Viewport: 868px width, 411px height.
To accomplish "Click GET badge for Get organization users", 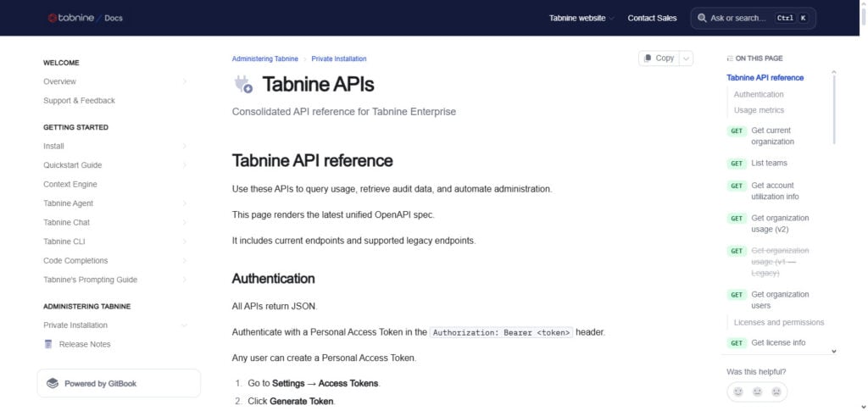I will tap(737, 295).
